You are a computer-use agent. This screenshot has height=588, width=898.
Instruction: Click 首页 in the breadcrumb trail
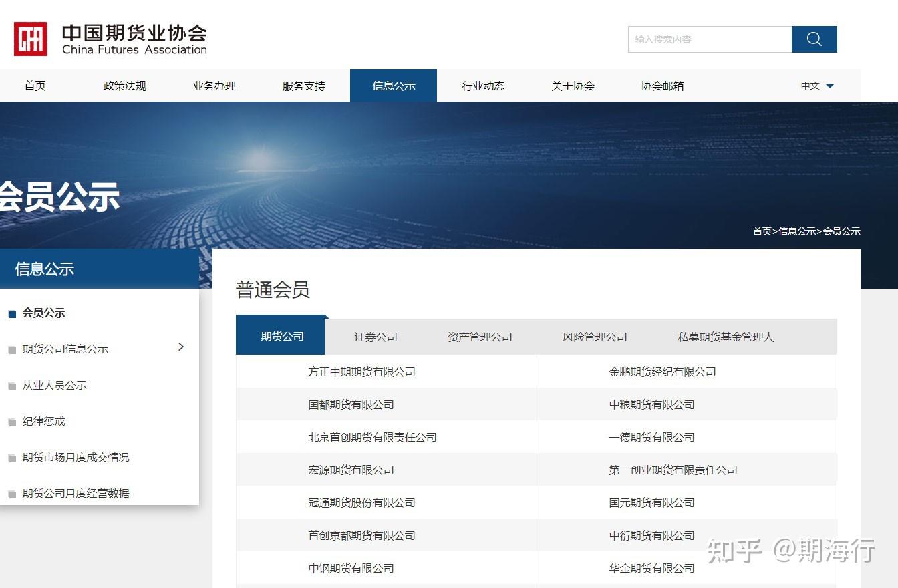[762, 231]
